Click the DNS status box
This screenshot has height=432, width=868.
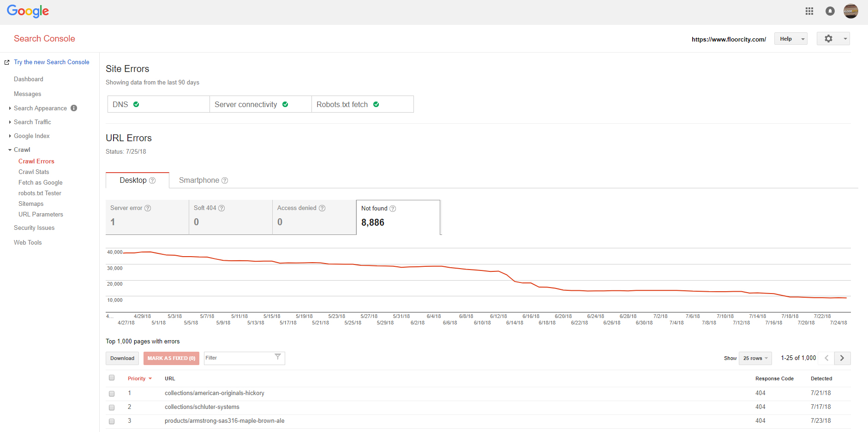(159, 104)
